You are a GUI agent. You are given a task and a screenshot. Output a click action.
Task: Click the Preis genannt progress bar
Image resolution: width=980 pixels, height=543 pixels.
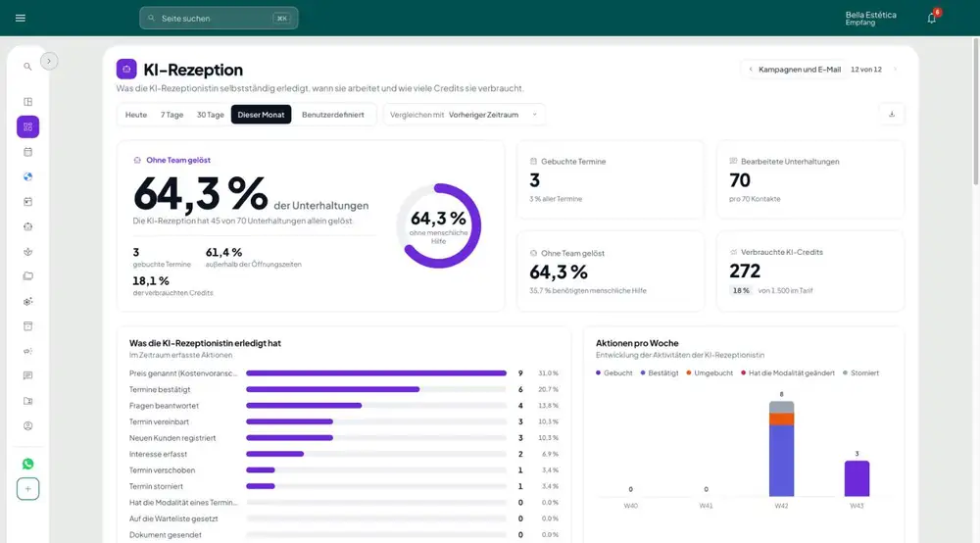coord(375,373)
